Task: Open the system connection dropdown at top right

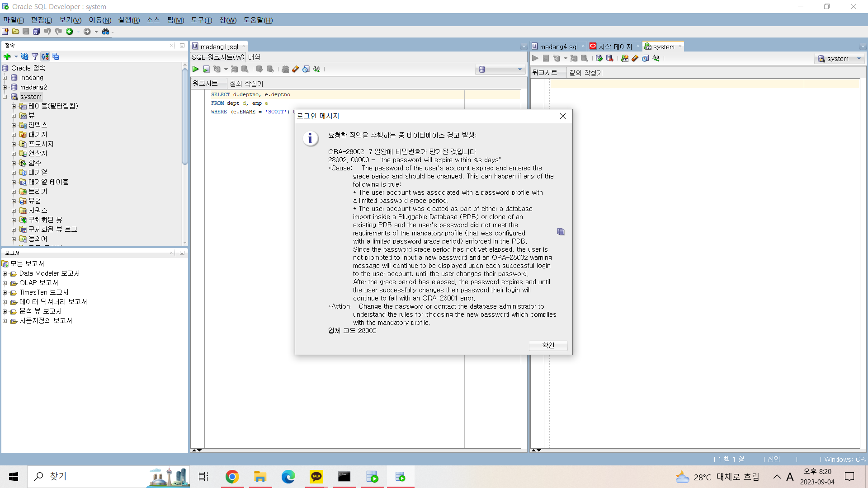Action: (x=859, y=59)
